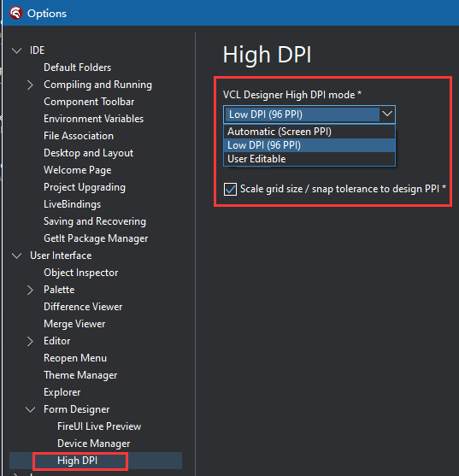
Task: Select Device Manager under Form Designer
Action: (94, 444)
